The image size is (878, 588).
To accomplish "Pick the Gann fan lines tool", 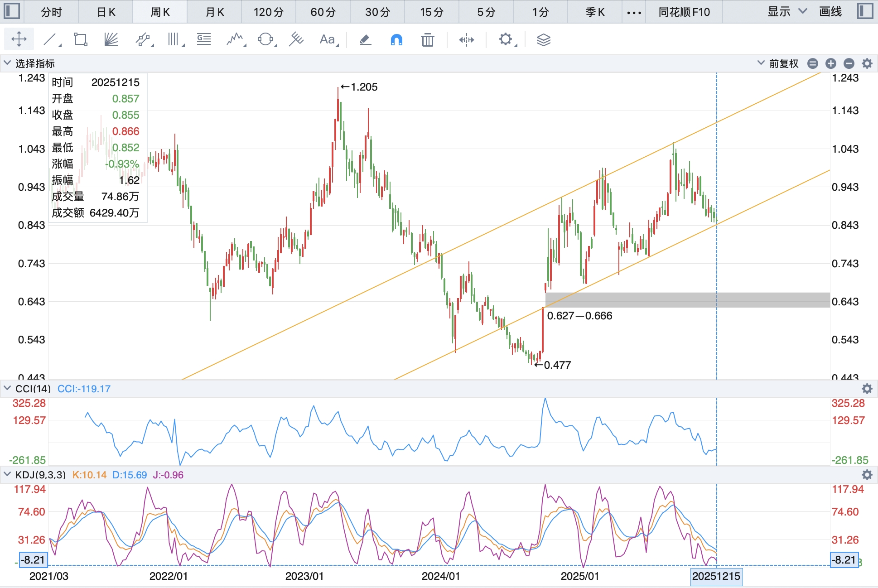I will coord(111,40).
